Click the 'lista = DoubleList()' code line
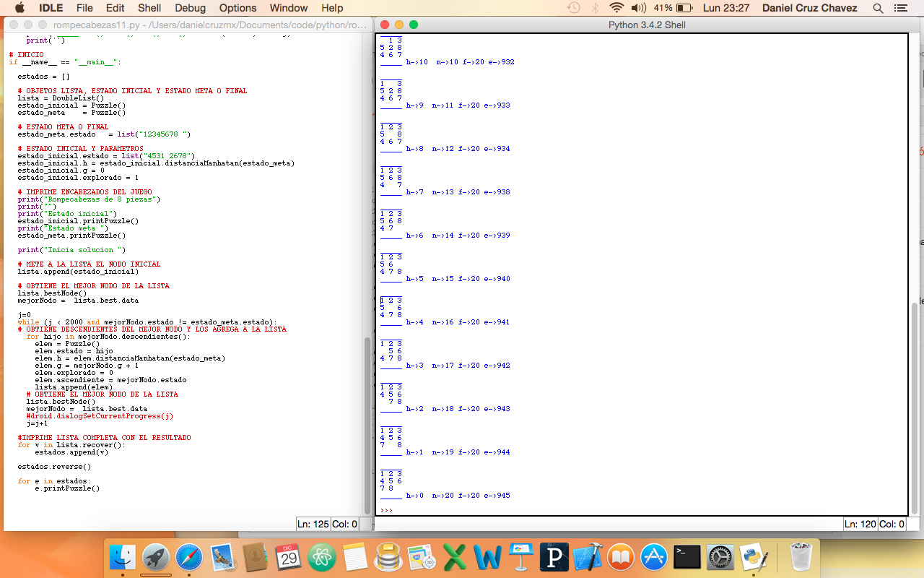Viewport: 924px width, 578px height. click(x=61, y=98)
